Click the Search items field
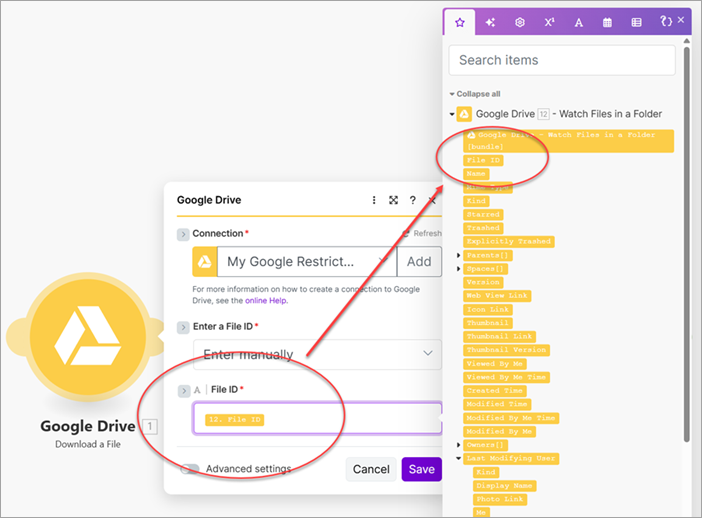Screen dimensions: 702x518 (561, 60)
